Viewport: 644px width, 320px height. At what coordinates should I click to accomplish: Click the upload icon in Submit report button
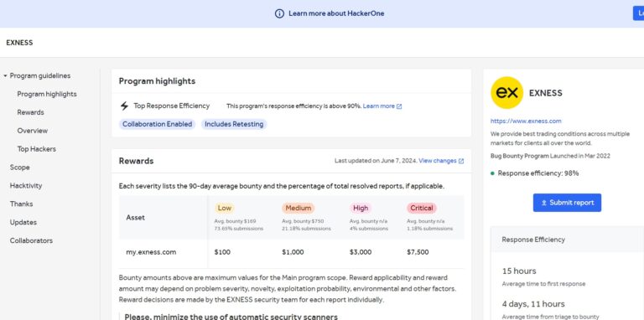543,203
